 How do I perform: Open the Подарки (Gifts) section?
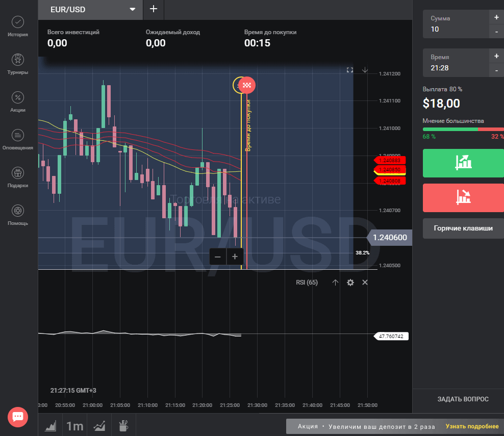(x=18, y=177)
